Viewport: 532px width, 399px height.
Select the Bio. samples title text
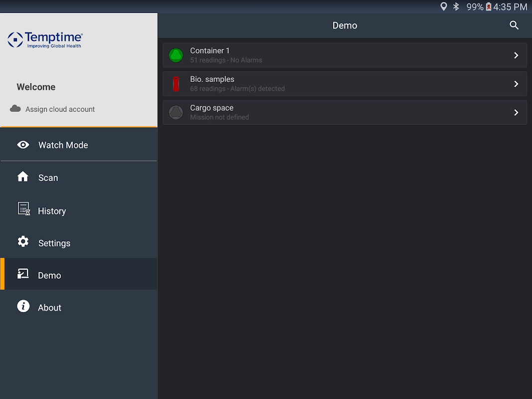click(x=212, y=79)
